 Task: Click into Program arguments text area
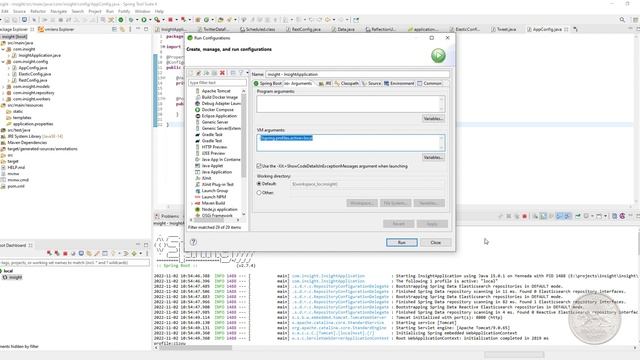point(350,104)
